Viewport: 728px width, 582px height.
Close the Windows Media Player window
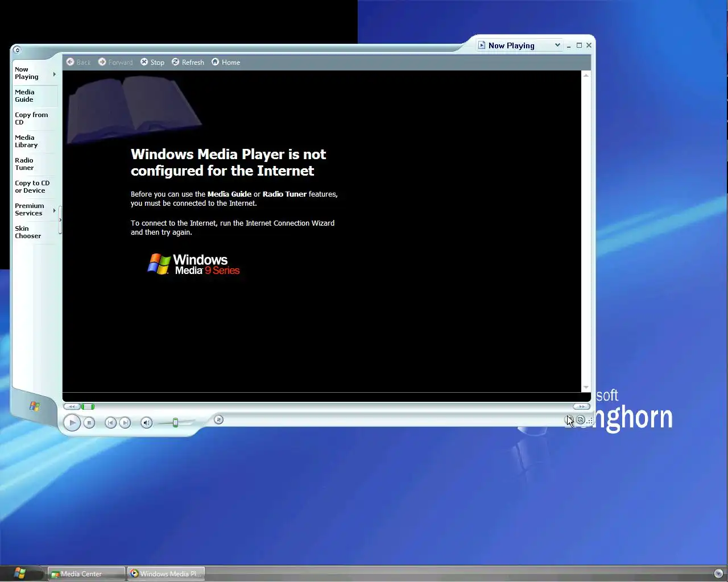(589, 45)
